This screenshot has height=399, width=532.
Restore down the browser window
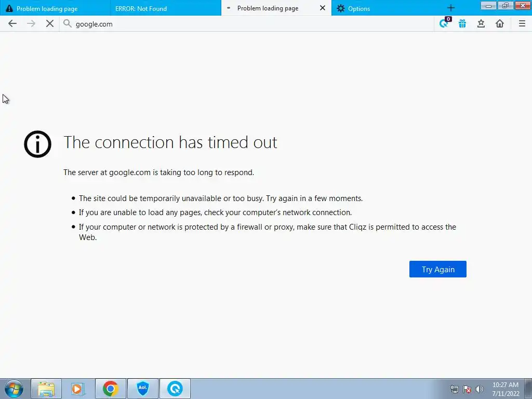(x=505, y=5)
